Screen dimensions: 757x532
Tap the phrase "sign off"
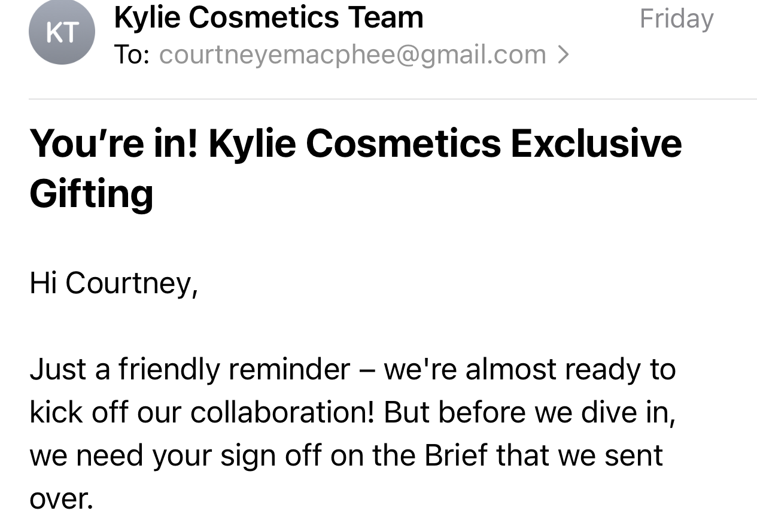point(267,455)
